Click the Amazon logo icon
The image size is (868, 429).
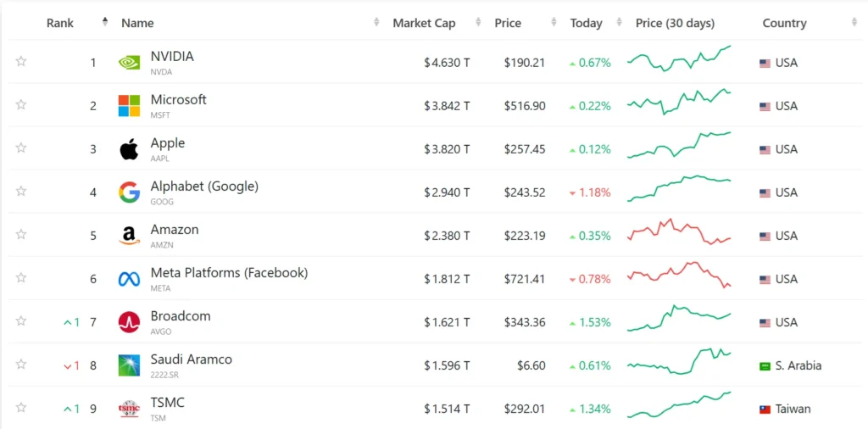click(129, 236)
